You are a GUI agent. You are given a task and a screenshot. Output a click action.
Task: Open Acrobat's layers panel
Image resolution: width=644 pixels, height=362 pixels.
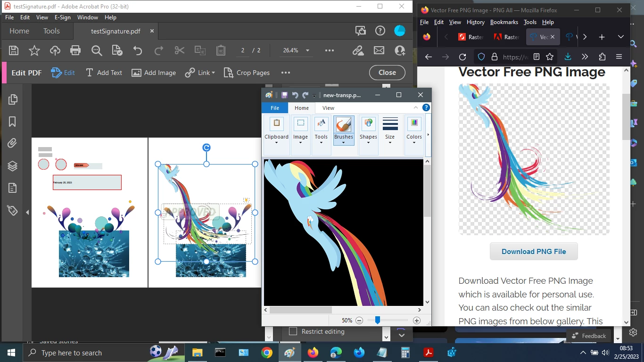coord(13,166)
